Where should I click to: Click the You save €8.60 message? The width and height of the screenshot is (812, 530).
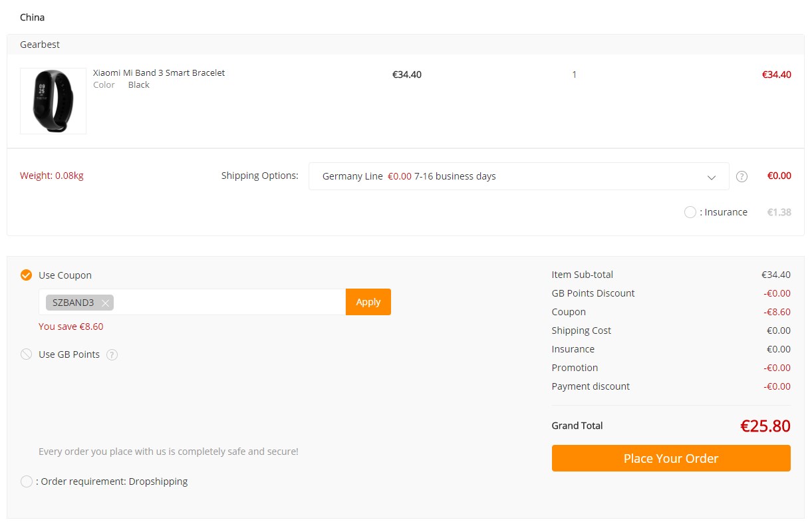pos(71,327)
